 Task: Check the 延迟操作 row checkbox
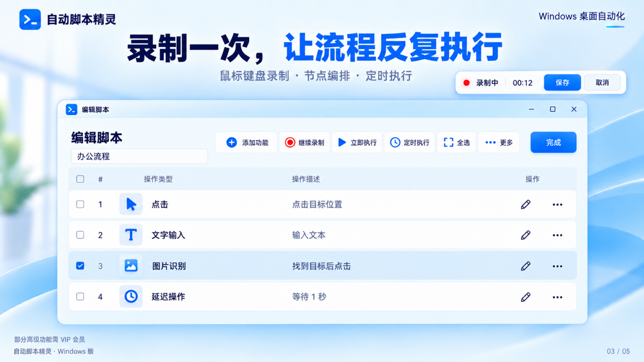(x=80, y=297)
